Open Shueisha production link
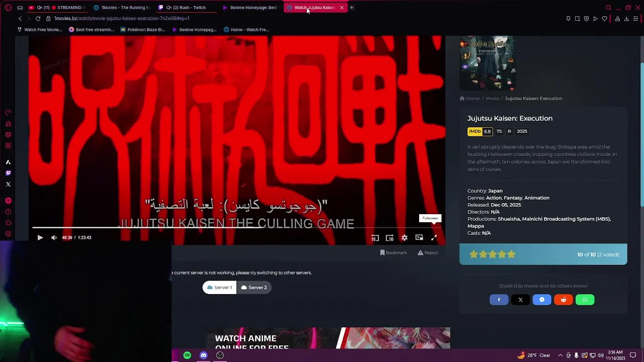Viewport: 644px width, 362px height. (508, 219)
